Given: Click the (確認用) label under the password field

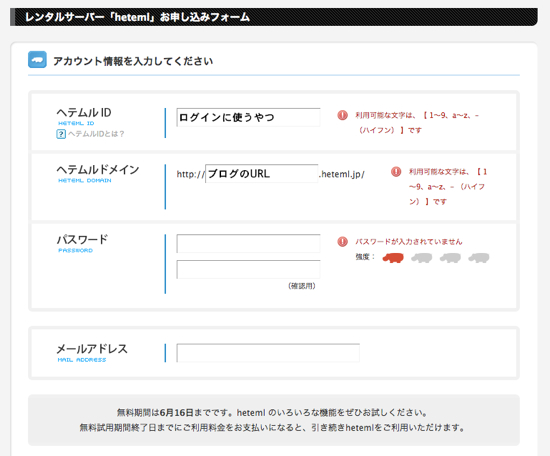Looking at the screenshot, I should (x=302, y=286).
